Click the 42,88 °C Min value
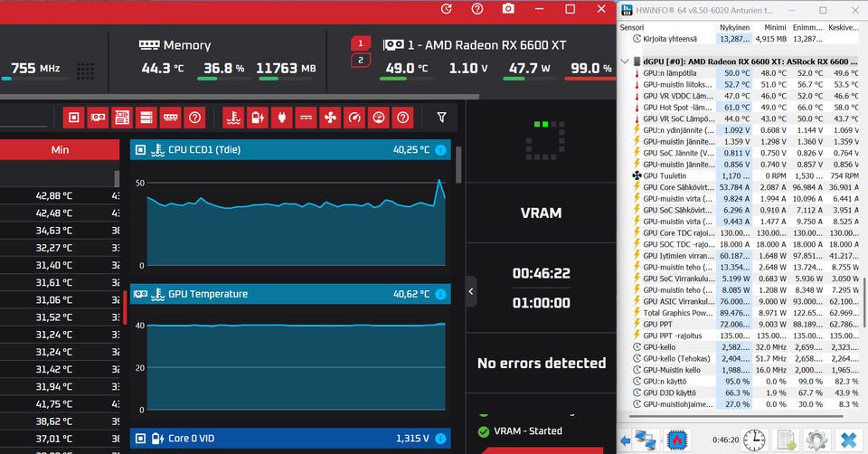 pyautogui.click(x=53, y=195)
